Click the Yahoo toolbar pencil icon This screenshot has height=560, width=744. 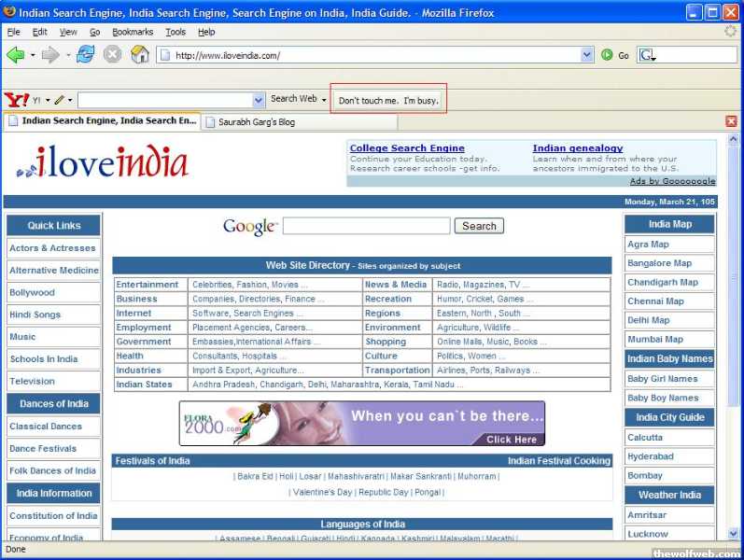[x=60, y=100]
